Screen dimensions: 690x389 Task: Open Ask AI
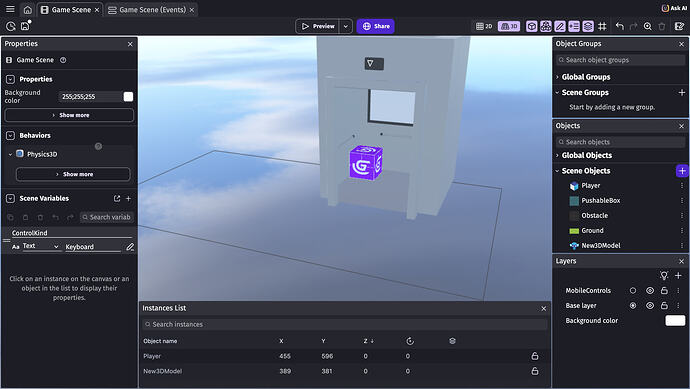tap(675, 8)
